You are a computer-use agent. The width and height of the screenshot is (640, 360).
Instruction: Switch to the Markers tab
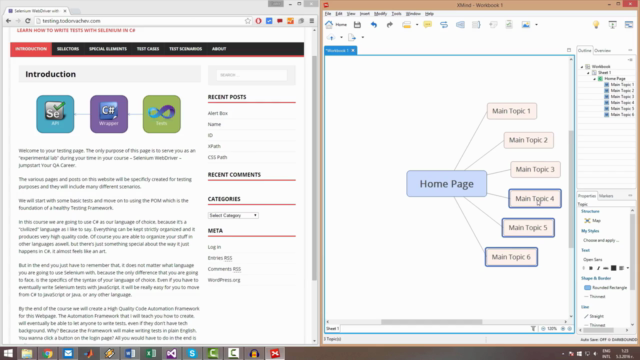pos(606,196)
